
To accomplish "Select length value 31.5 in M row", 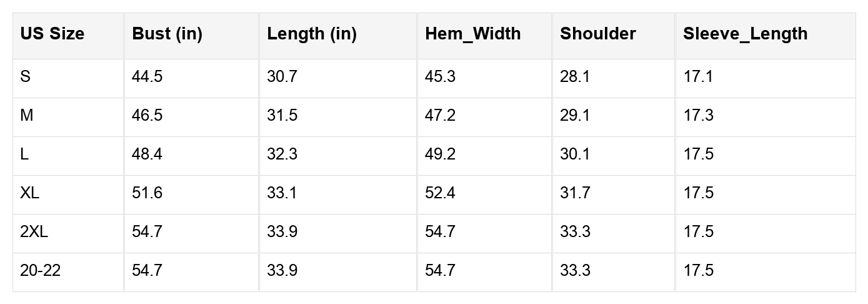I will pos(282,116).
